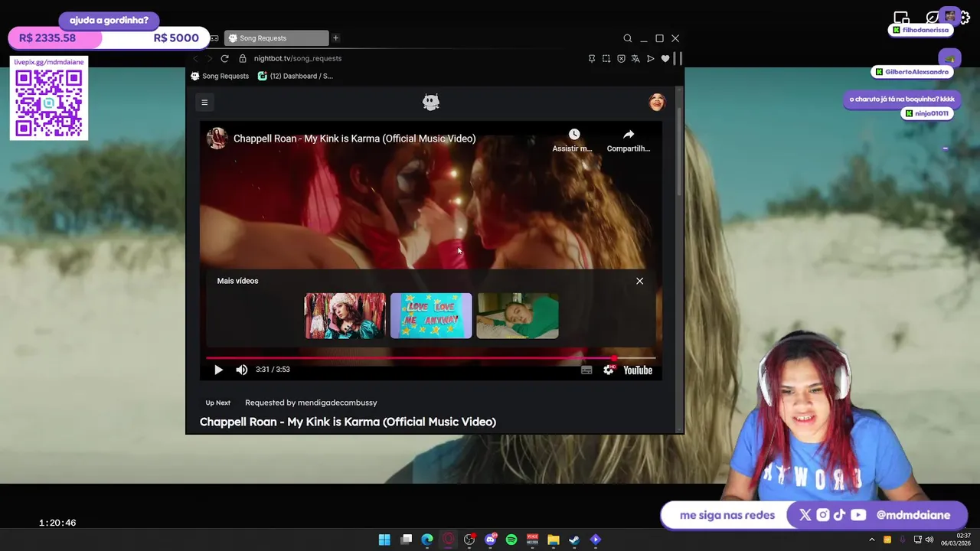The height and width of the screenshot is (551, 980).
Task: Open third suggested video with green shirt
Action: coord(518,316)
